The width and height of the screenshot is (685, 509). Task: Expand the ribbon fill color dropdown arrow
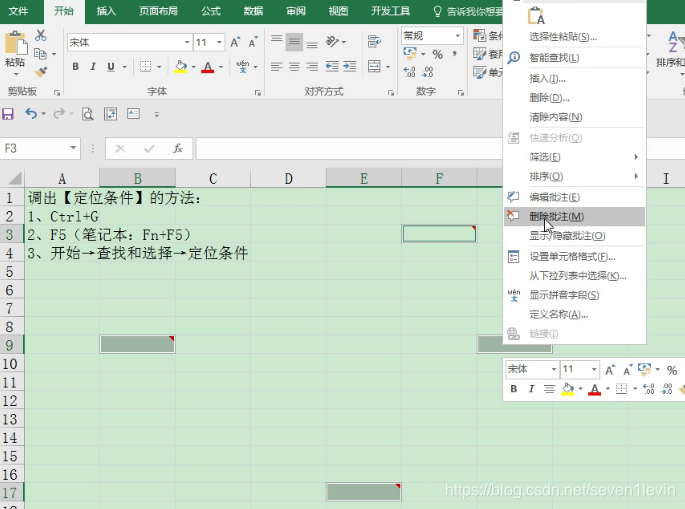coord(194,67)
